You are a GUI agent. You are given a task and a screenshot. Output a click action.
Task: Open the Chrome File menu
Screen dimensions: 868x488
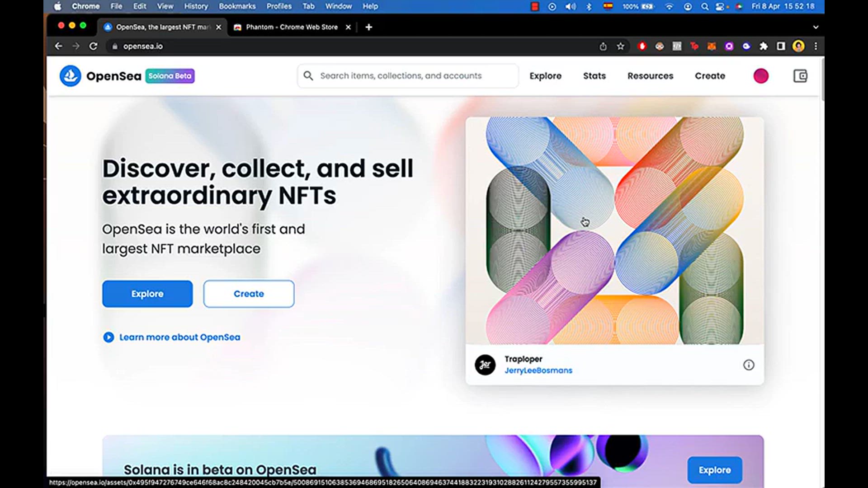(116, 6)
